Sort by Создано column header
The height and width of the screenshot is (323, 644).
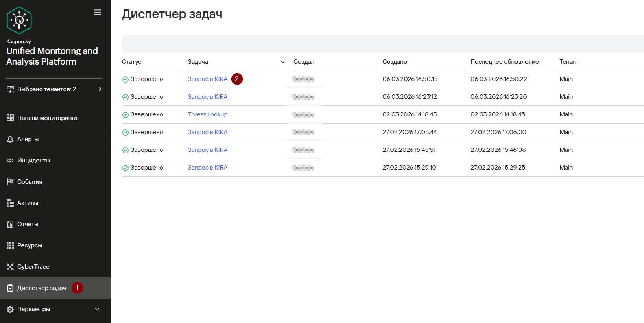click(395, 62)
